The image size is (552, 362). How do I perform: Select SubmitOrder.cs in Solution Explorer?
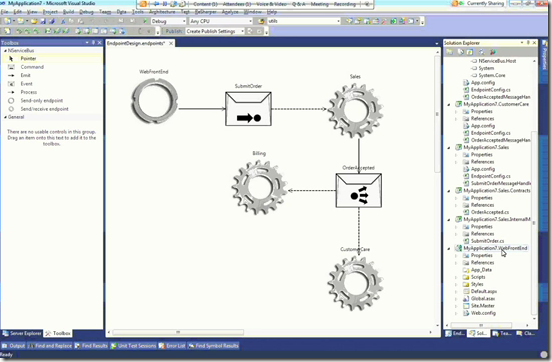tap(487, 241)
